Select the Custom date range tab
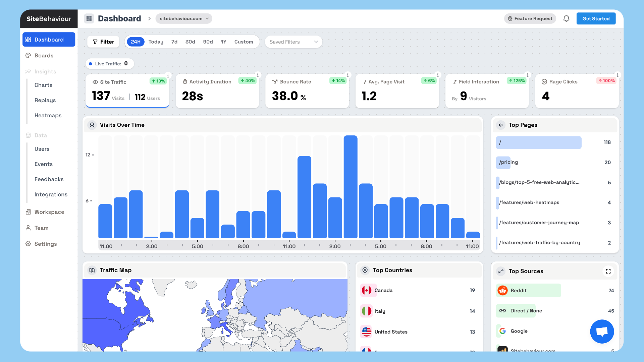Image resolution: width=644 pixels, height=362 pixels. tap(243, 42)
